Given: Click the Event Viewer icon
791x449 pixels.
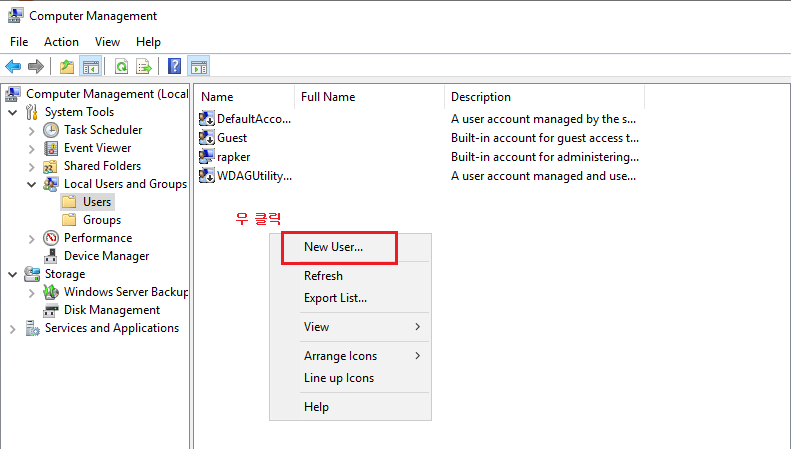Looking at the screenshot, I should tap(50, 148).
